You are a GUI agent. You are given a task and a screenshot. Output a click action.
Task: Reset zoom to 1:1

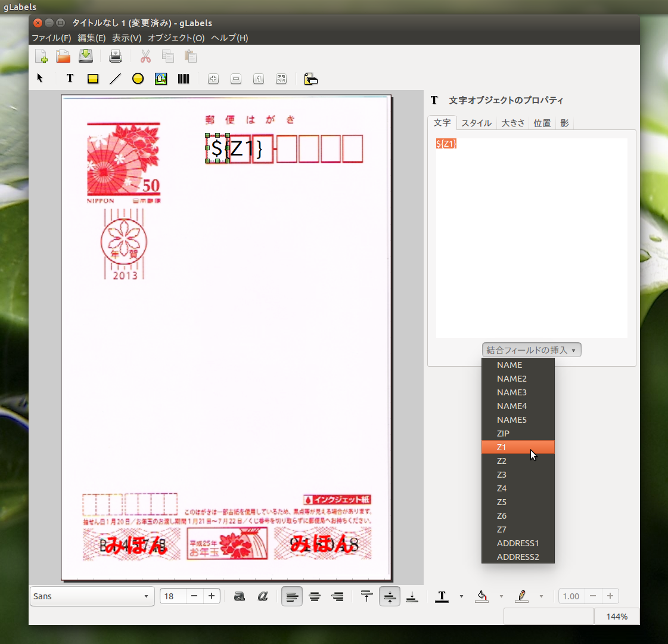259,79
